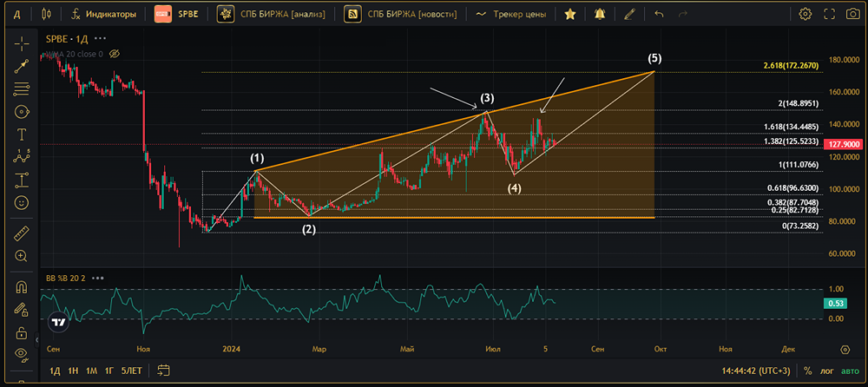Switch to the 1М time range
The width and height of the screenshot is (868, 387).
pos(91,371)
